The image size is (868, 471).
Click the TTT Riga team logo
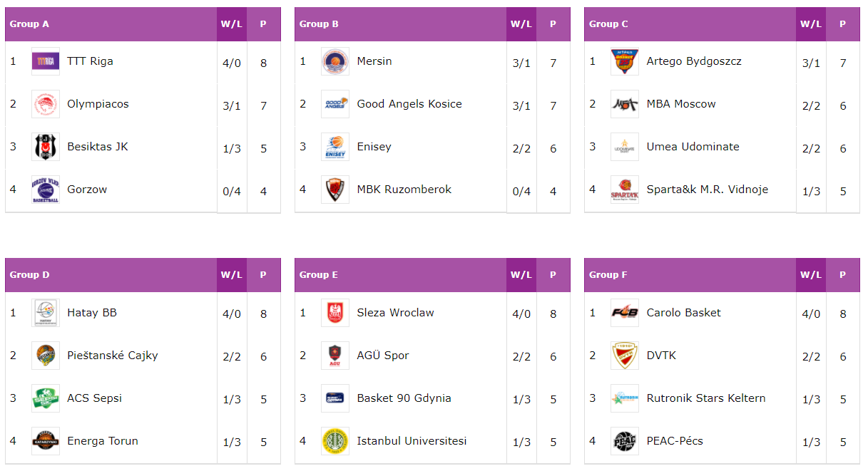point(46,62)
